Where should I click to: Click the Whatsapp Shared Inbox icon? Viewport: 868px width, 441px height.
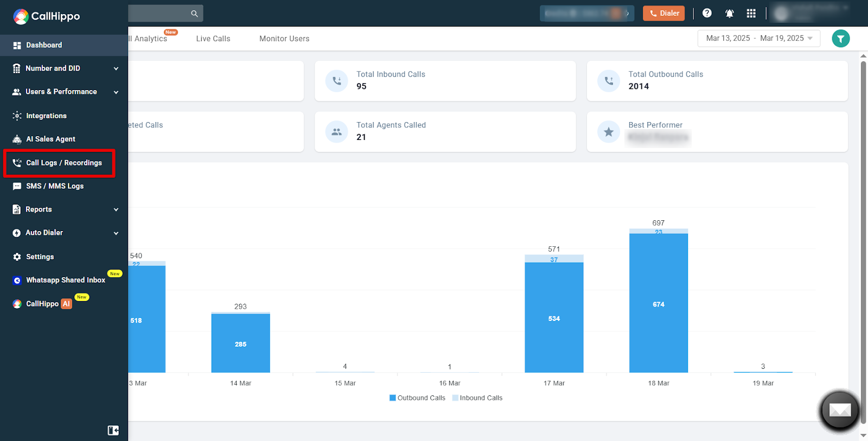[17, 280]
